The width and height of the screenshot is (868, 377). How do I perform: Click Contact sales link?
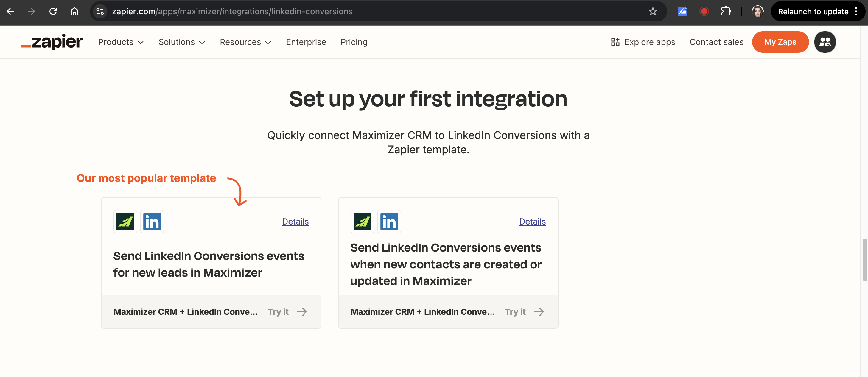pos(716,42)
